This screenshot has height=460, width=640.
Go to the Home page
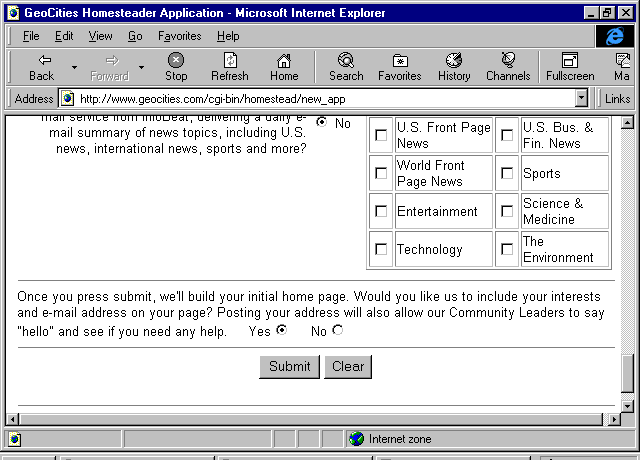284,67
